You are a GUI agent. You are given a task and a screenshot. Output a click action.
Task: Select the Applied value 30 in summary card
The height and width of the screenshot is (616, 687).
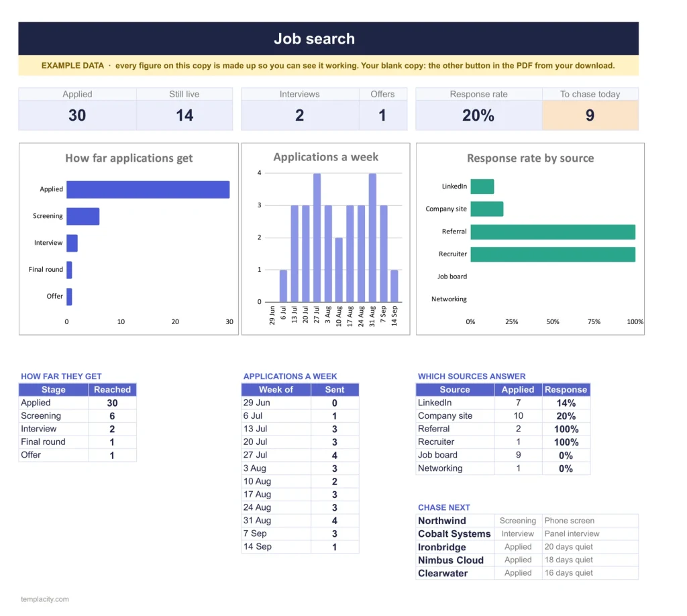click(x=77, y=115)
